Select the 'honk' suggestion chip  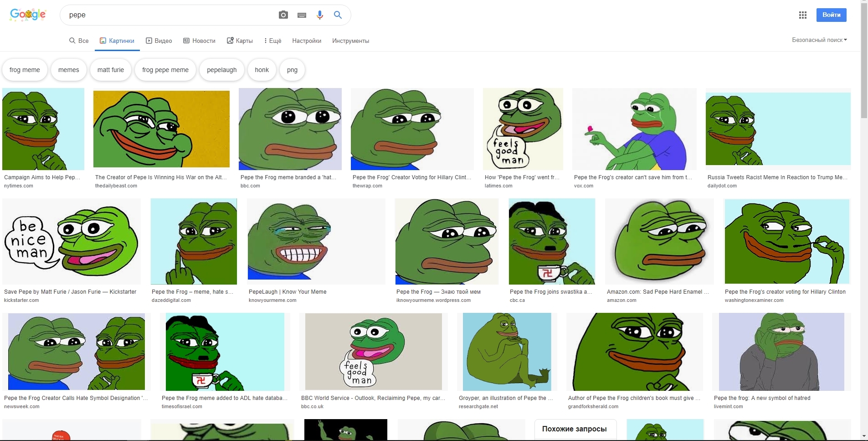[262, 70]
